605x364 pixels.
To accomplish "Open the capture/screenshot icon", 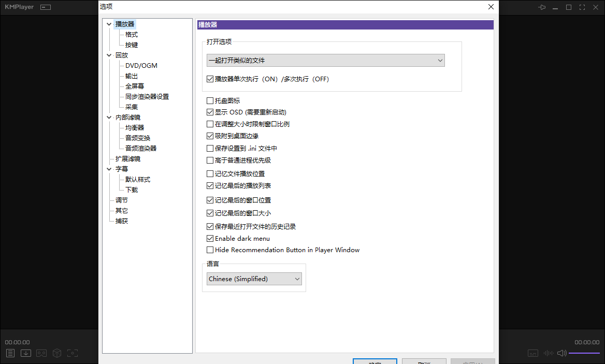I will (x=73, y=353).
